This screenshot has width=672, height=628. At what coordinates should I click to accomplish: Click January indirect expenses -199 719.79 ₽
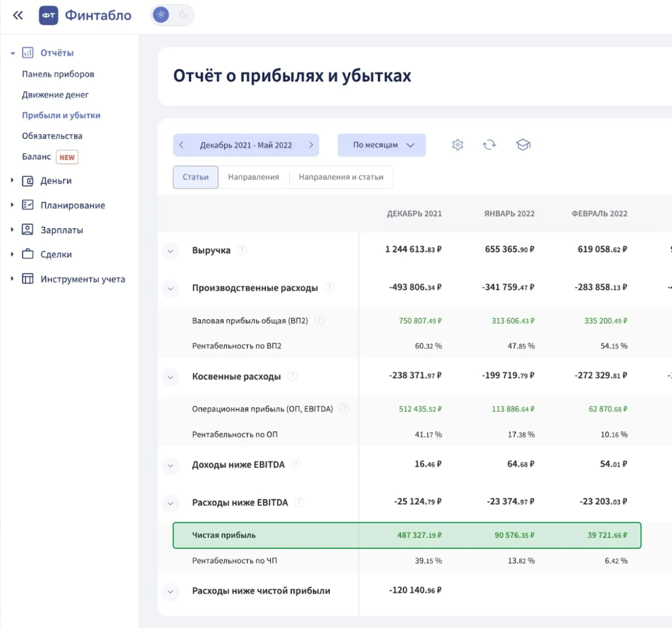(x=508, y=375)
